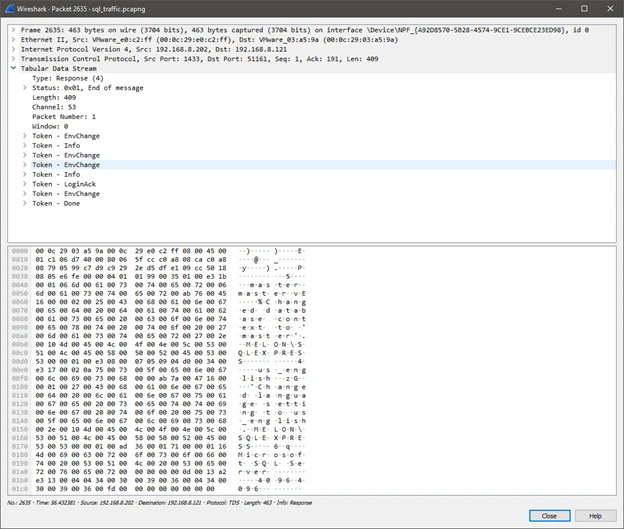624x529 pixels.
Task: Select the Length: 409 field
Action: pyautogui.click(x=54, y=98)
